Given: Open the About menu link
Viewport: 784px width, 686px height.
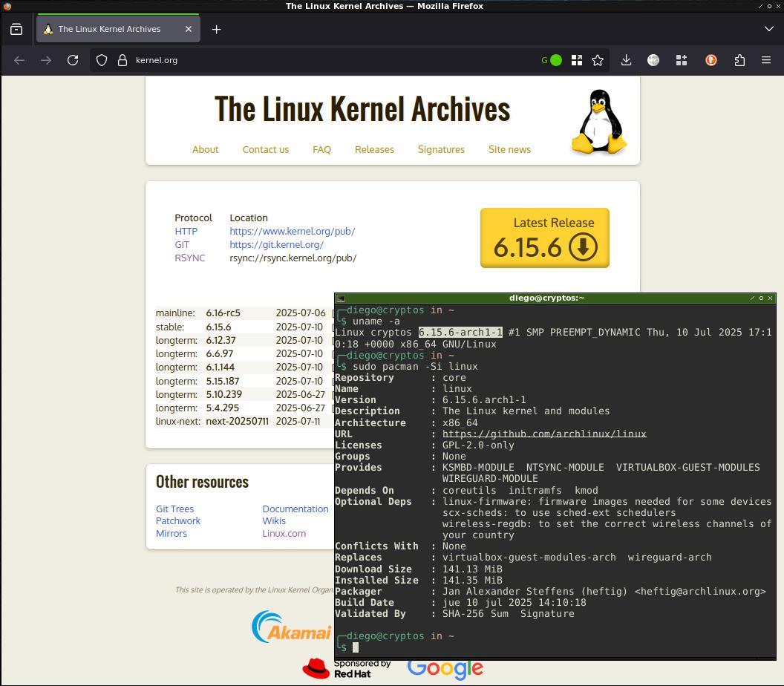Looking at the screenshot, I should pos(205,149).
